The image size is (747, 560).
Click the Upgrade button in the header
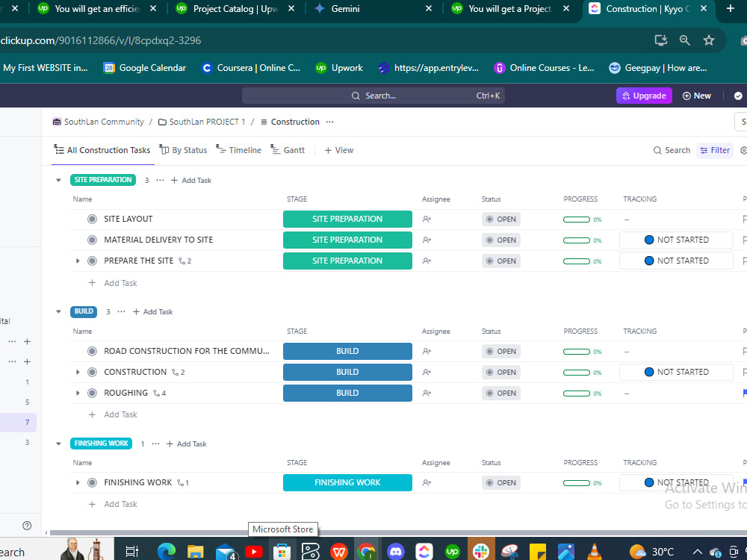tap(643, 96)
